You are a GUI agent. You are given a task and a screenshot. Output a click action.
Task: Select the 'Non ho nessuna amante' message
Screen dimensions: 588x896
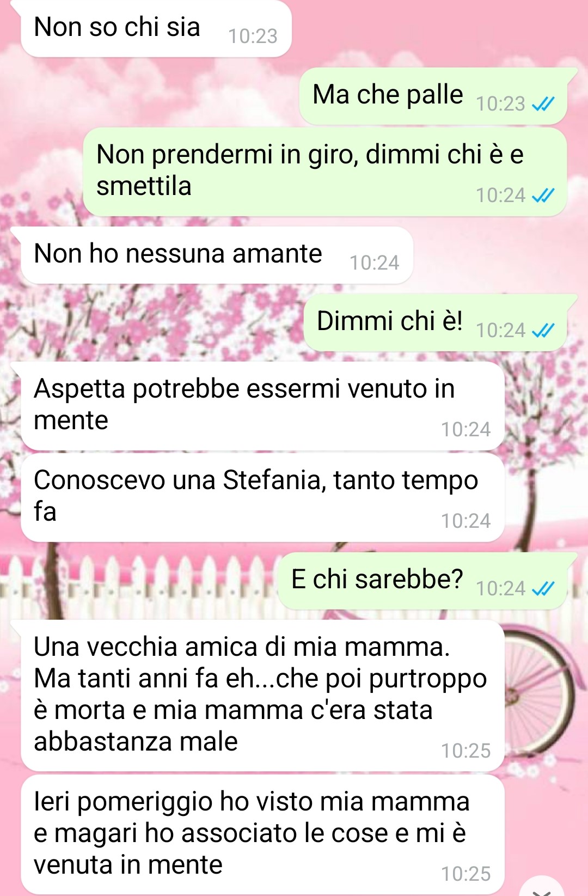(x=217, y=255)
